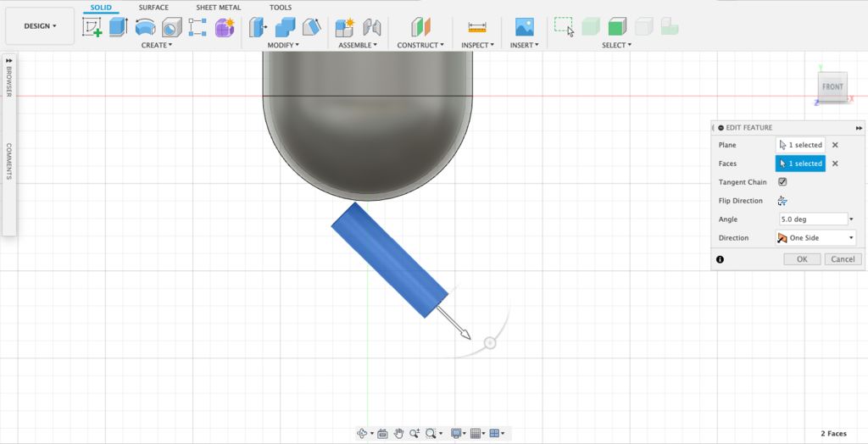Screen dimensions: 868x444
Task: Activate the Pan hand tool
Action: click(x=398, y=433)
